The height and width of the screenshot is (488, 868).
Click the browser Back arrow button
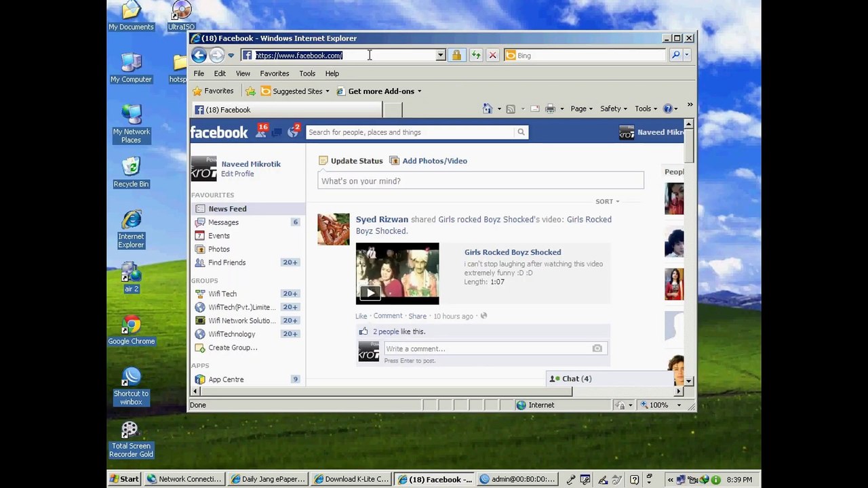tap(199, 56)
